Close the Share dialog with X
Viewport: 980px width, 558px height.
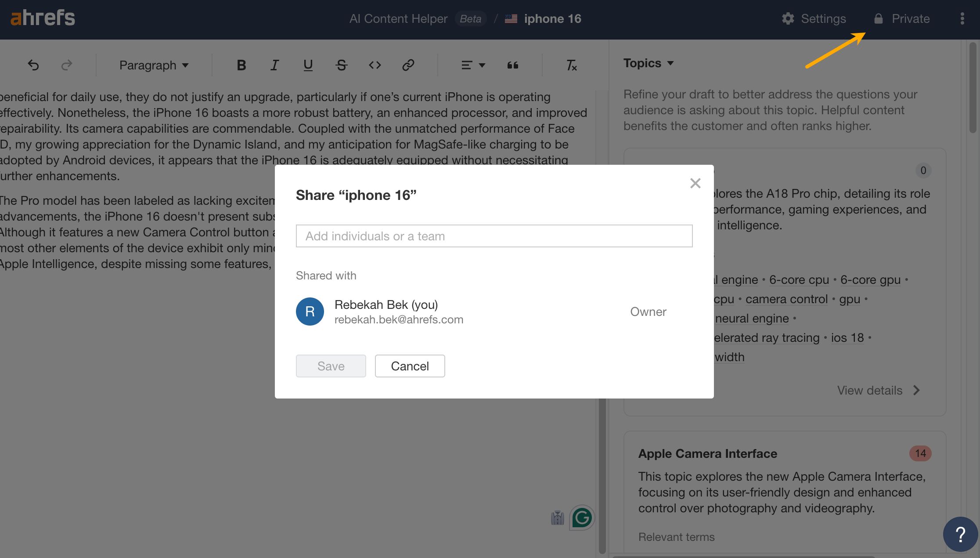pyautogui.click(x=695, y=183)
